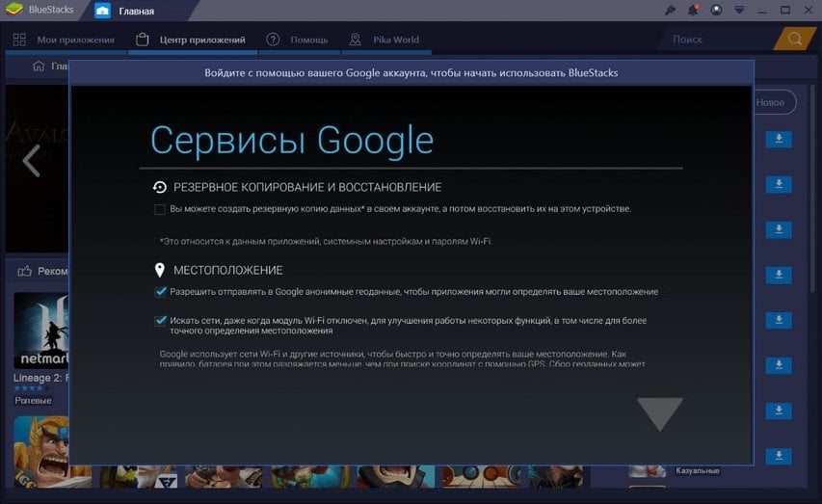Open the Lineage 2 game thumbnail
The height and width of the screenshot is (504, 822).
click(x=41, y=331)
